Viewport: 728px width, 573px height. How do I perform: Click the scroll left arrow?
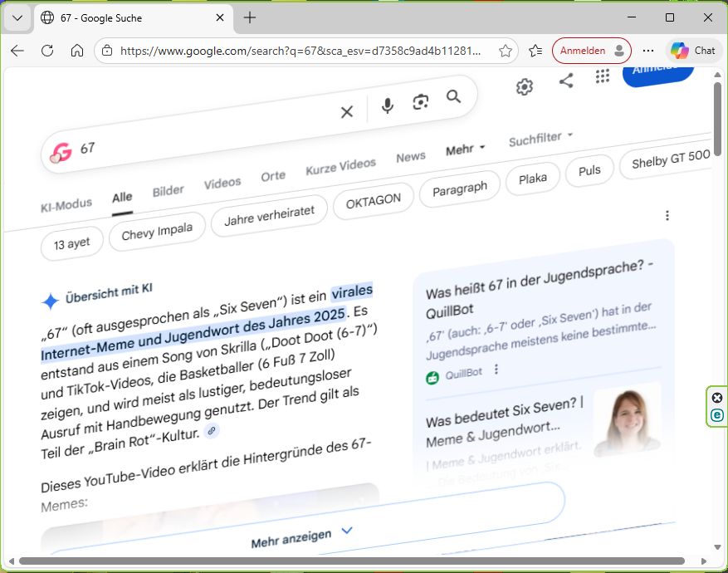click(x=11, y=561)
